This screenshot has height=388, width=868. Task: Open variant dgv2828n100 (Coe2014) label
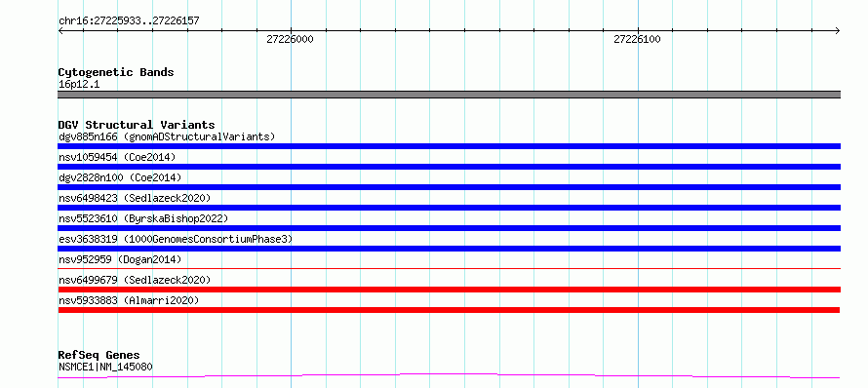tap(120, 177)
